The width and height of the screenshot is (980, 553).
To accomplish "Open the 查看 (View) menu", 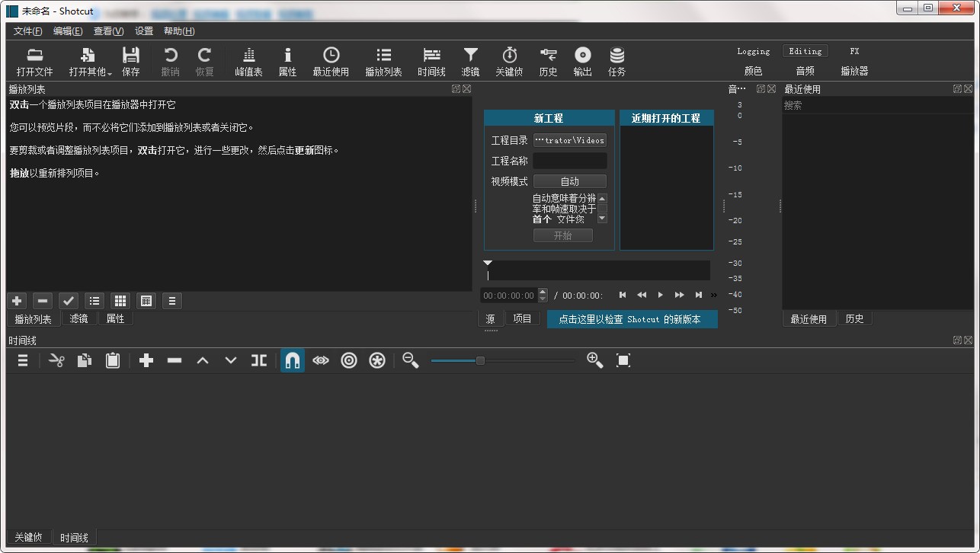I will [107, 31].
